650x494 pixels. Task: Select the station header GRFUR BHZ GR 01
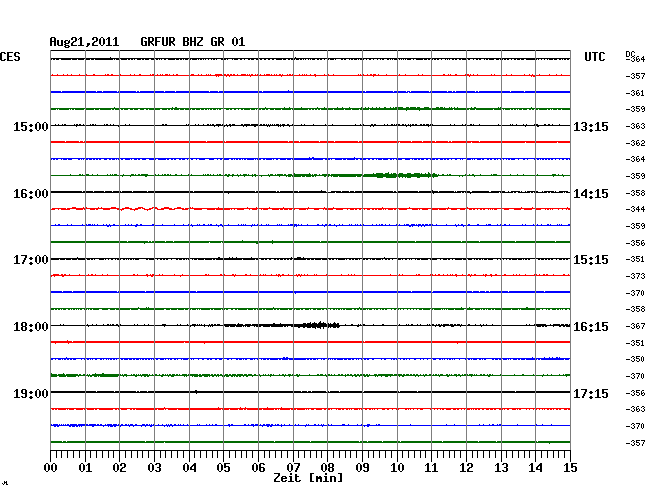(x=193, y=42)
